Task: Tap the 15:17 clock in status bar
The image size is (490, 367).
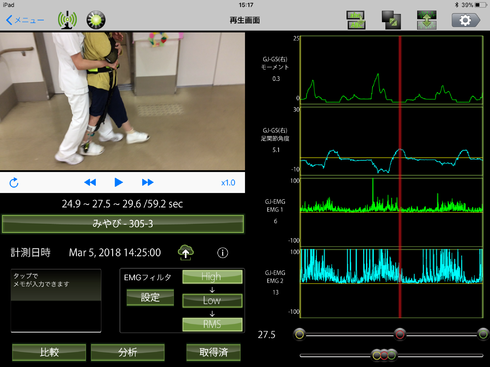Action: click(246, 5)
